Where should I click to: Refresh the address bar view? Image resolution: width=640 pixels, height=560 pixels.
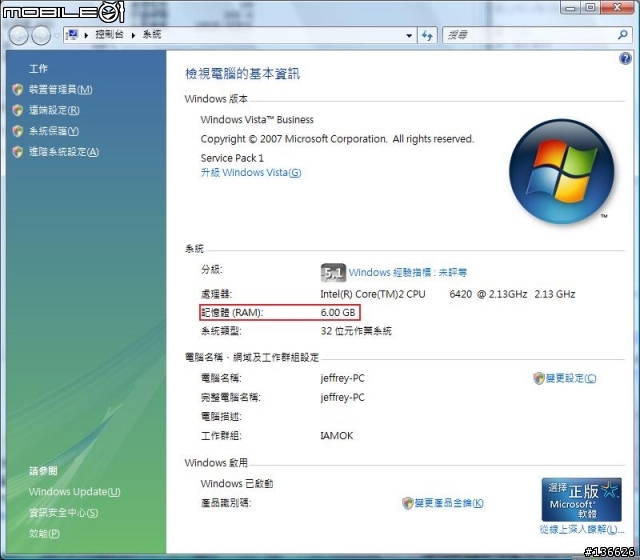click(427, 36)
